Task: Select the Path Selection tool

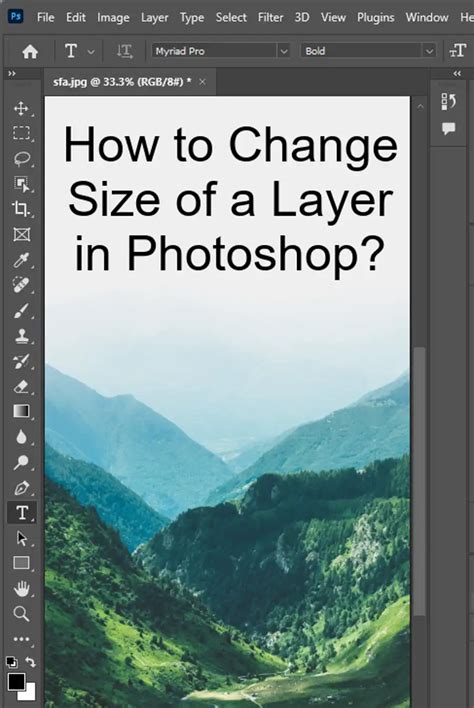Action: (21, 538)
